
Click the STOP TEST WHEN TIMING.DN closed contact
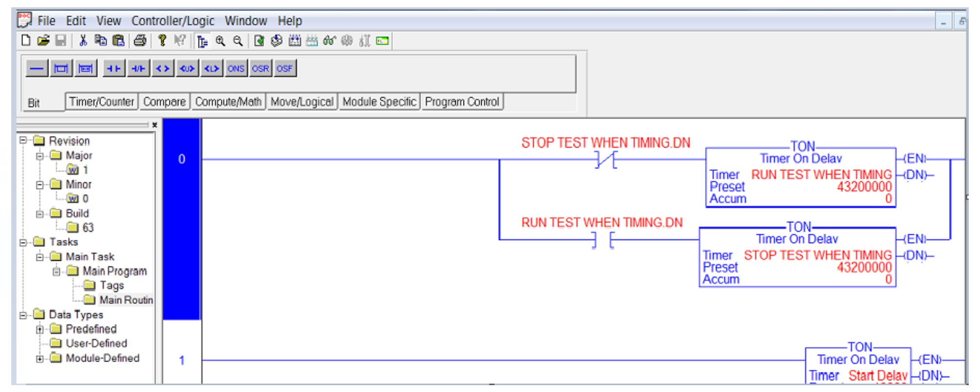point(606,160)
